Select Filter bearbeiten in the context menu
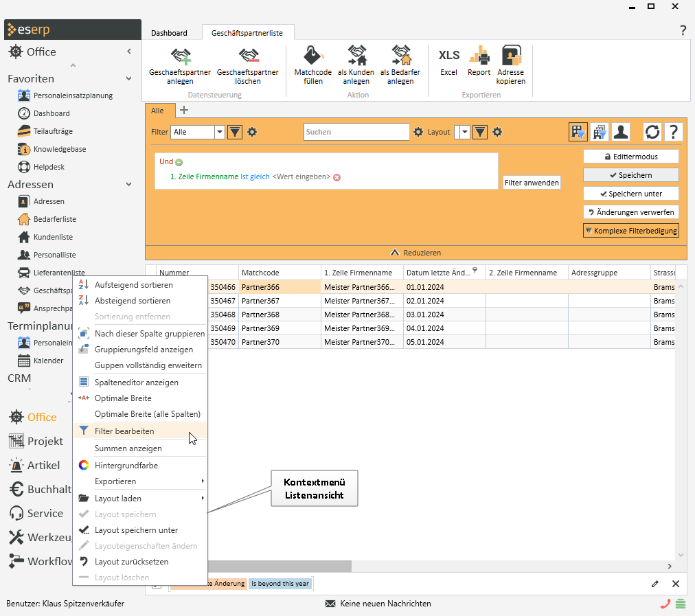 pos(124,431)
